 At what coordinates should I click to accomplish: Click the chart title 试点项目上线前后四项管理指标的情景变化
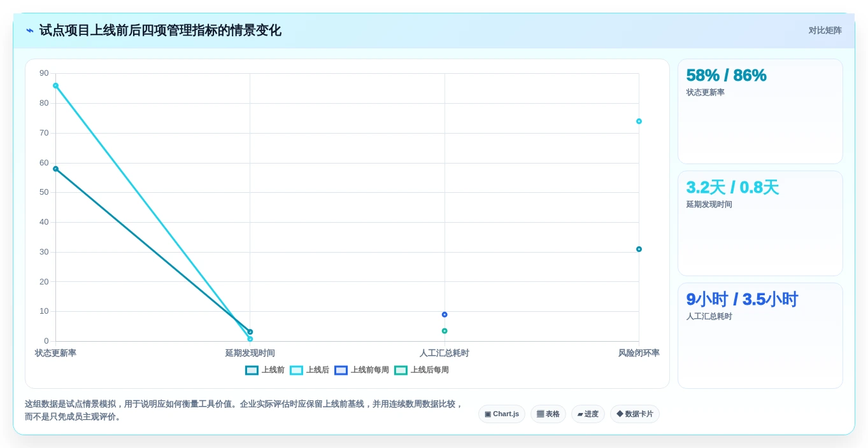click(160, 31)
